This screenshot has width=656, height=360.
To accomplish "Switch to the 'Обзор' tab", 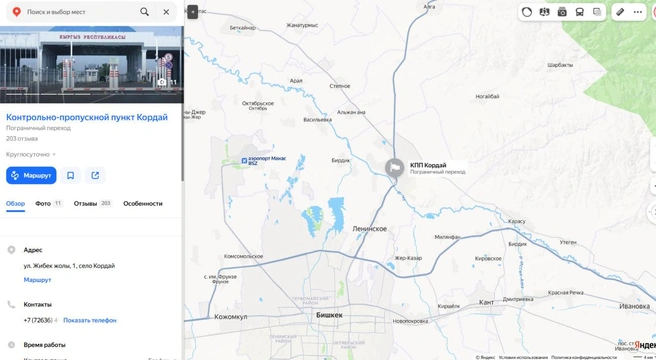I will click(15, 203).
